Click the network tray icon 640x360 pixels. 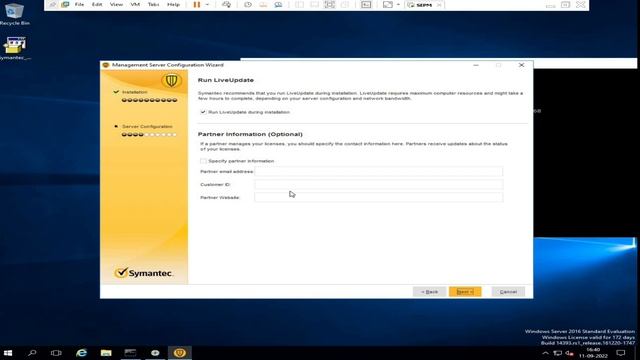point(558,353)
